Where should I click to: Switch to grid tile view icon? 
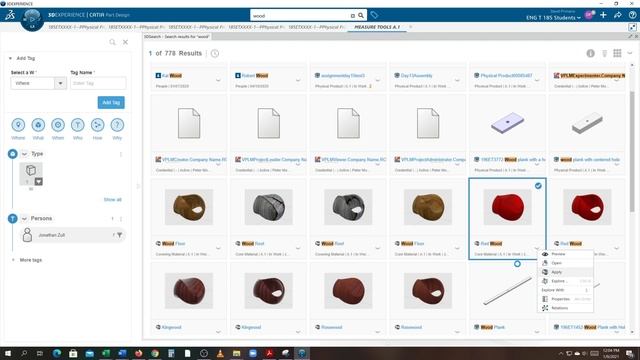coord(617,53)
